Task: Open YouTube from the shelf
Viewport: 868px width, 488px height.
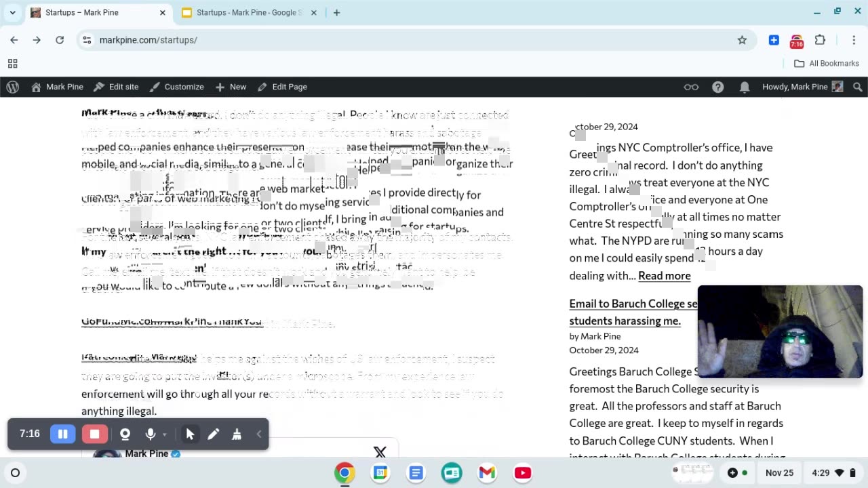Action: pyautogui.click(x=522, y=472)
